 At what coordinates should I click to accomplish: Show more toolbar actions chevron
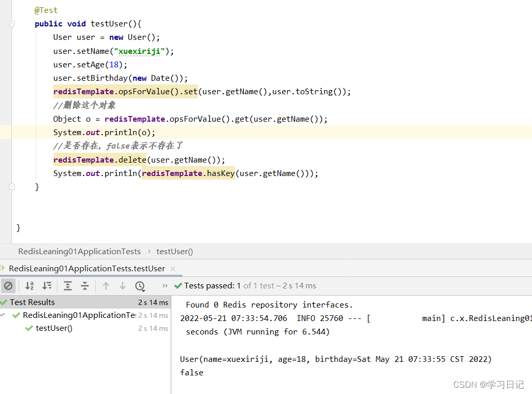click(x=165, y=286)
